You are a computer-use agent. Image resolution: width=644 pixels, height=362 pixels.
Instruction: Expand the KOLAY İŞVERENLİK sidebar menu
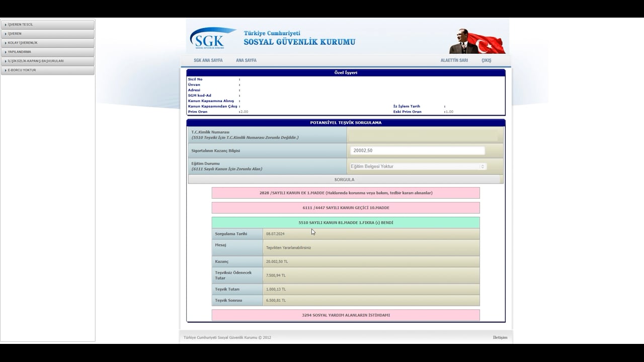[x=47, y=43]
